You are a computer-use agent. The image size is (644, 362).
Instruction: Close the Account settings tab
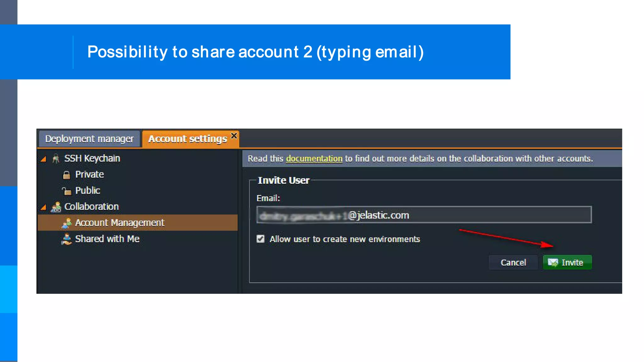click(x=234, y=136)
